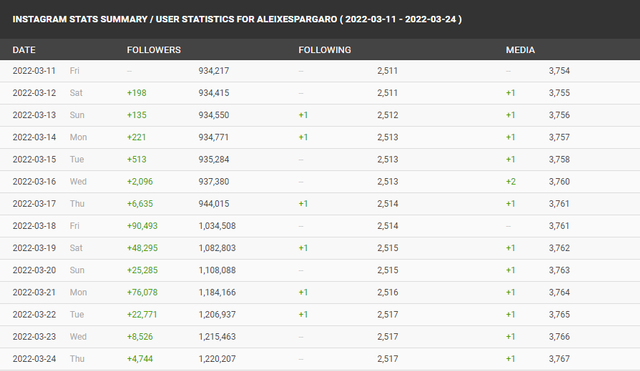
Task: Click date 2022-03-23 row cell
Action: (34, 336)
